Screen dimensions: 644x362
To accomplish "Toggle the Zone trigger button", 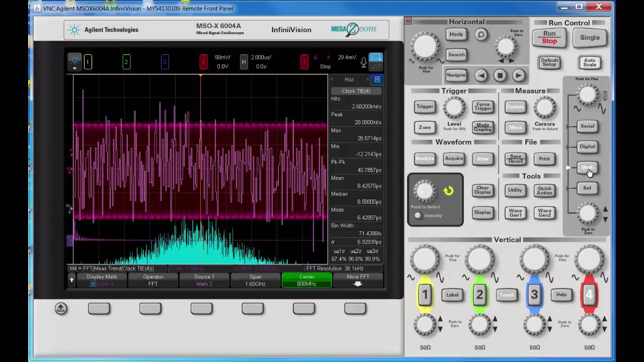I will coord(425,127).
